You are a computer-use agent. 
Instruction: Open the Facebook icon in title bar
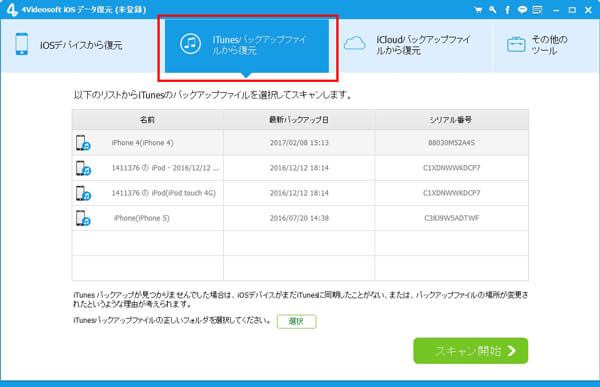pyautogui.click(x=507, y=10)
